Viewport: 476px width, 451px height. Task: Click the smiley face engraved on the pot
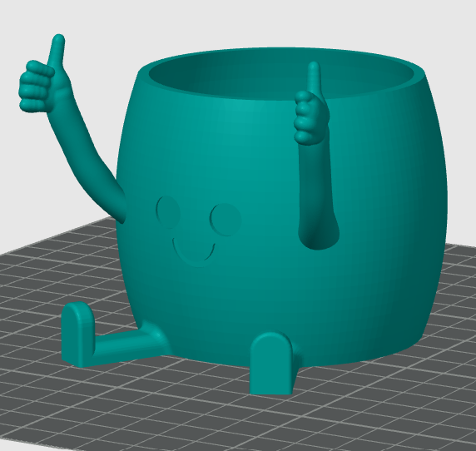[198, 230]
